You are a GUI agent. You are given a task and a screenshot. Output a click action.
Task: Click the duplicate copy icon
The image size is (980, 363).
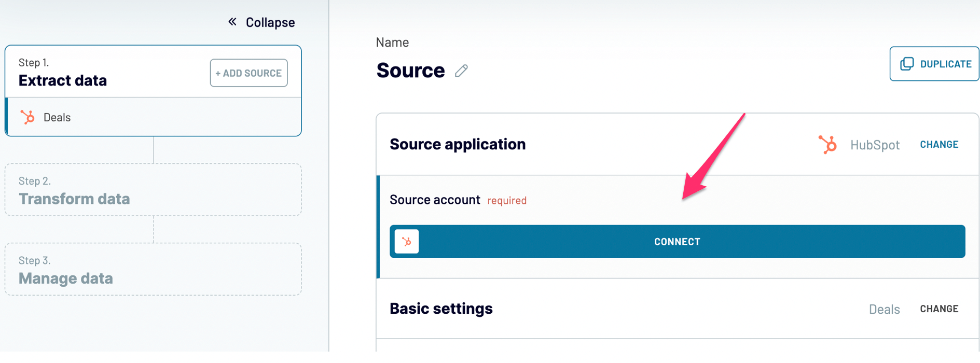(x=906, y=64)
